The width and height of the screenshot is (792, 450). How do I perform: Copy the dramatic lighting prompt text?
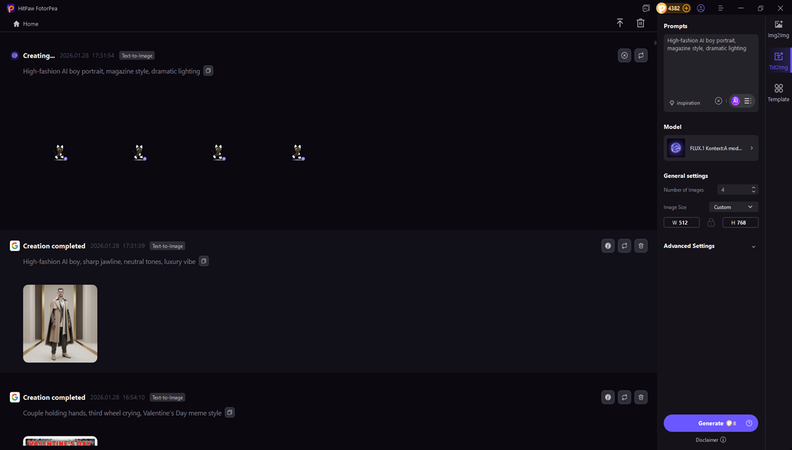point(209,71)
